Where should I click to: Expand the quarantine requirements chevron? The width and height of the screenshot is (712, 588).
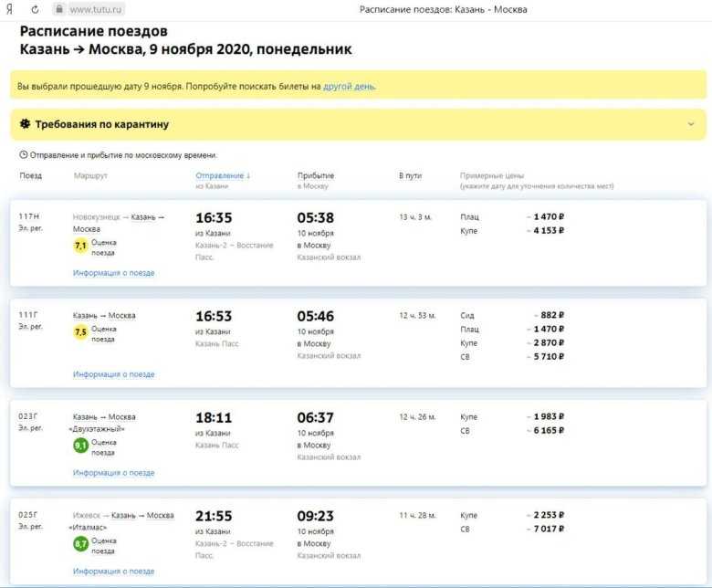(690, 124)
